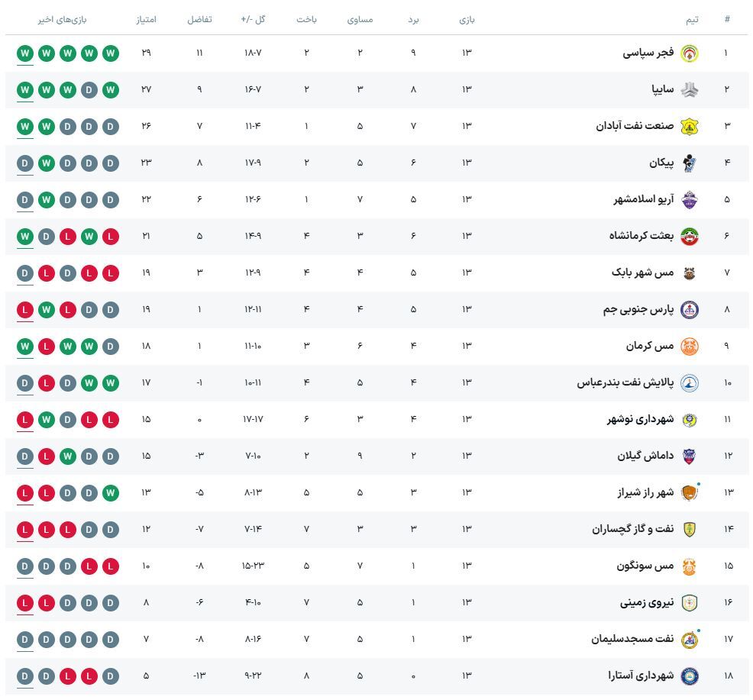Sort by the امتیاز column header
Image resolution: width=753 pixels, height=700 pixels.
(x=146, y=19)
